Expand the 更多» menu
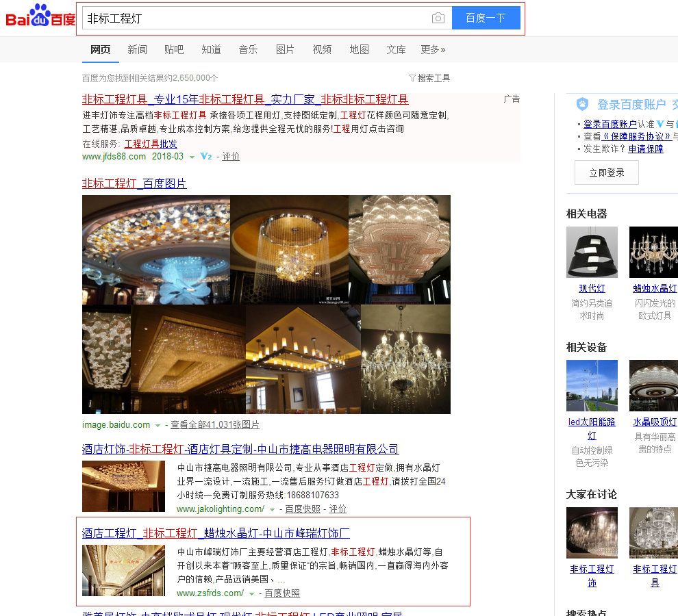678x616 pixels. point(433,49)
